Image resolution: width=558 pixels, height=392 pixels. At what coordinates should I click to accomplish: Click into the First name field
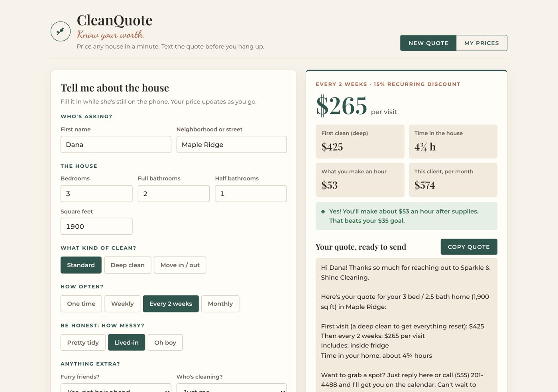[x=116, y=145]
